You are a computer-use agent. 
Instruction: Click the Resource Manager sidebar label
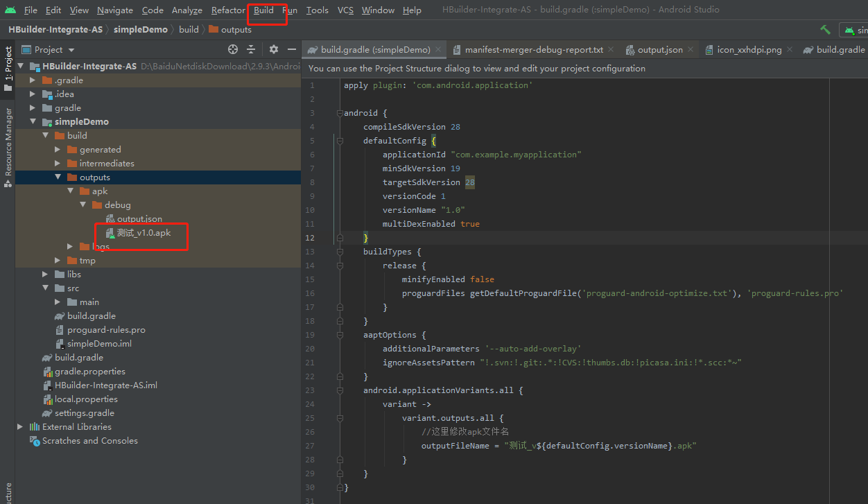click(x=8, y=139)
